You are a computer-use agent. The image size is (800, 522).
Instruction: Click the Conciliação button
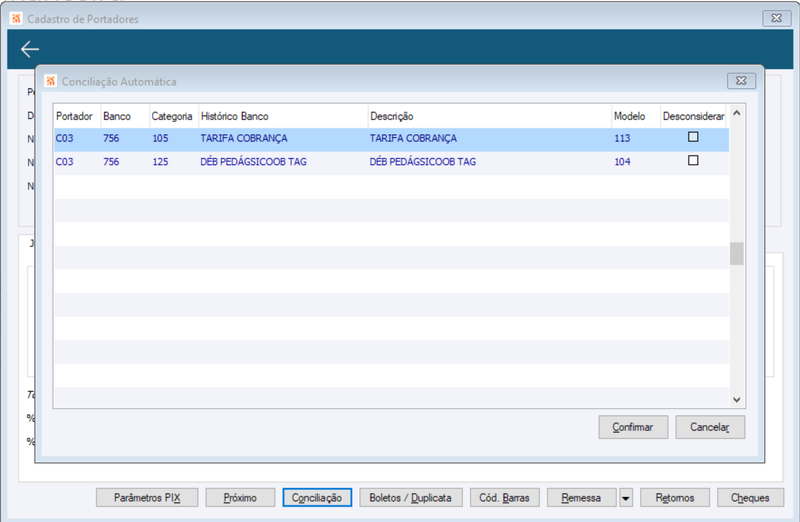(317, 498)
